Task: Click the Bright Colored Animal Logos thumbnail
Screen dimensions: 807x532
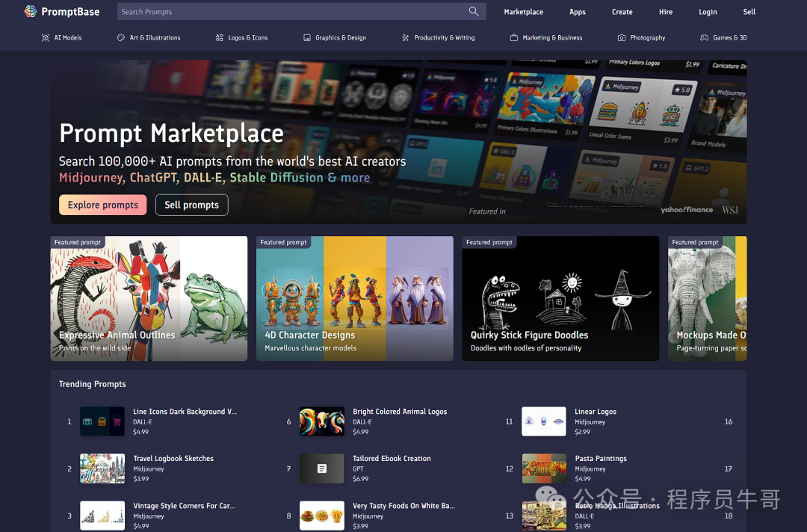Action: (x=321, y=421)
